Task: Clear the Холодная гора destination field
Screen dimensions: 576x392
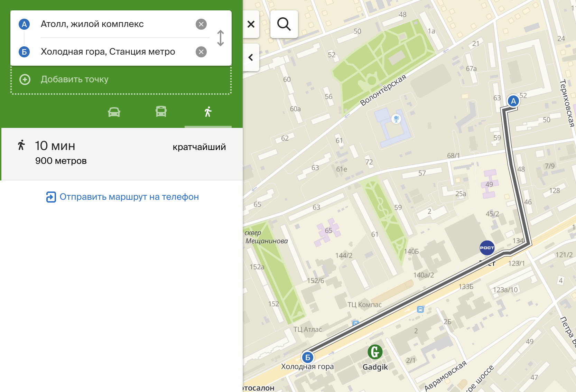Action: click(201, 52)
